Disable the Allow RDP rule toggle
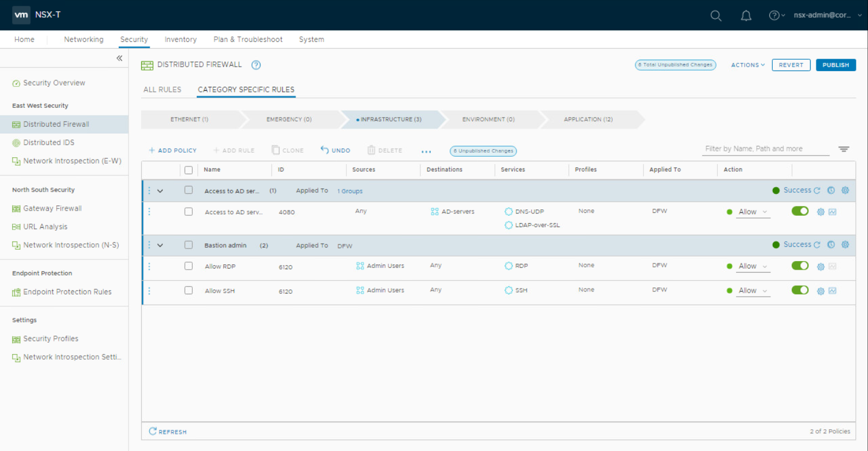Screen dimensions: 868x451 800,266
